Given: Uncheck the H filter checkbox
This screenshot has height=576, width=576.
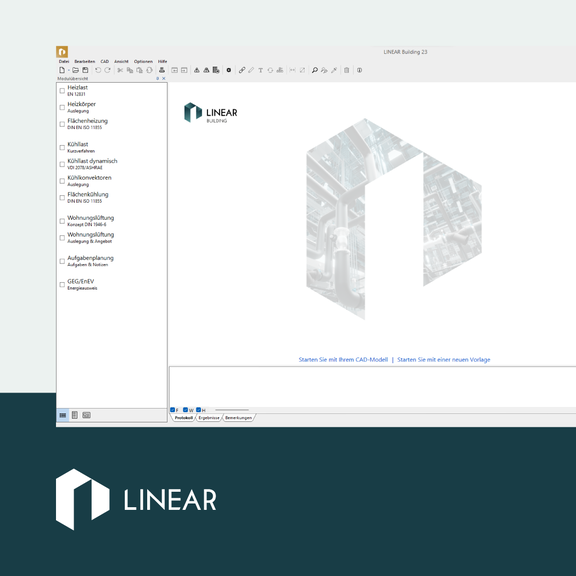Looking at the screenshot, I should 198,410.
